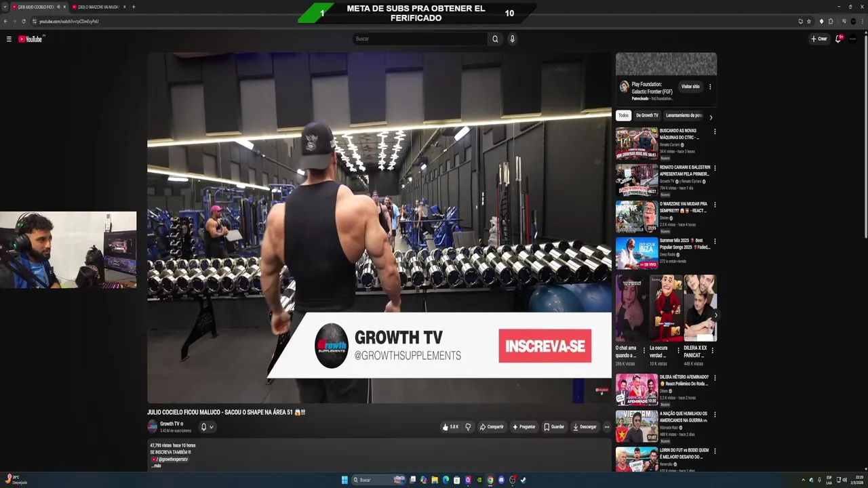Open the La oscura verdad Short
The width and height of the screenshot is (868, 488).
point(666,308)
